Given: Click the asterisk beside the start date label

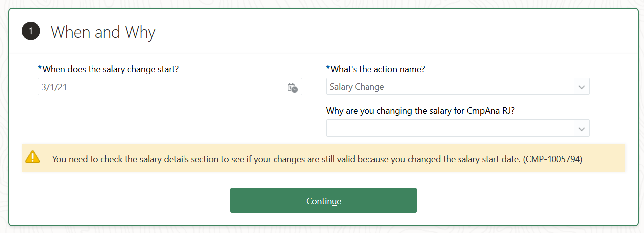Looking at the screenshot, I should [x=40, y=68].
